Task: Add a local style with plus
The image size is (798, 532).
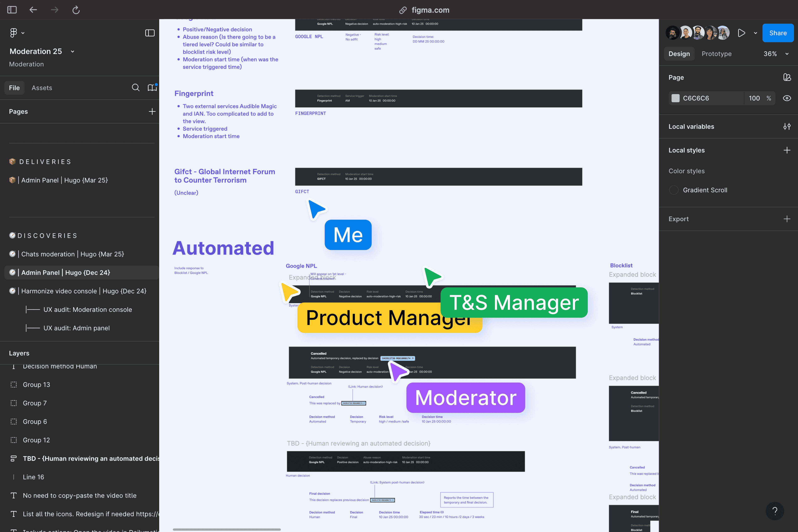Action: [787, 150]
